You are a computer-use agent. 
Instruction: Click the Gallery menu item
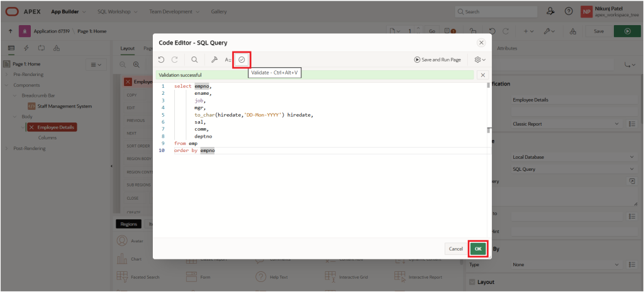click(x=219, y=11)
